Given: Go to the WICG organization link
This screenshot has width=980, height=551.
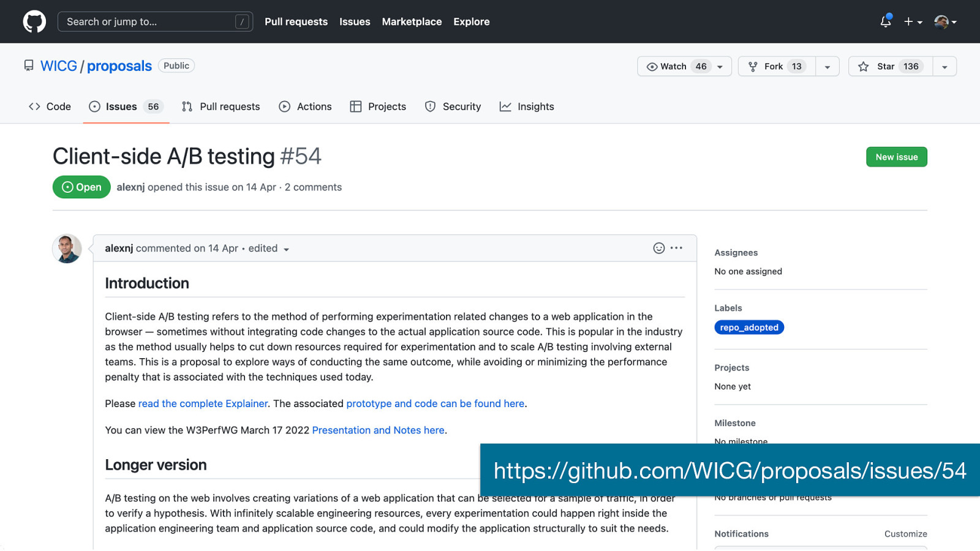Looking at the screenshot, I should pos(59,66).
